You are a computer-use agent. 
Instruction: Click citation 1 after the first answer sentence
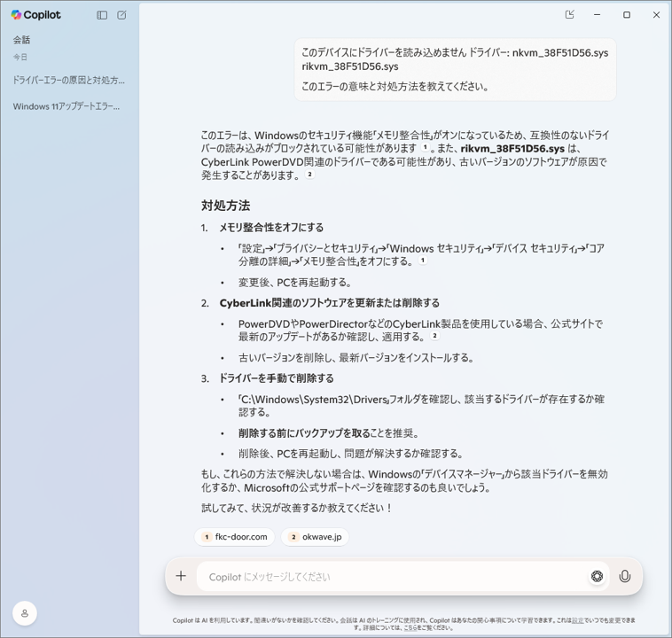point(426,148)
